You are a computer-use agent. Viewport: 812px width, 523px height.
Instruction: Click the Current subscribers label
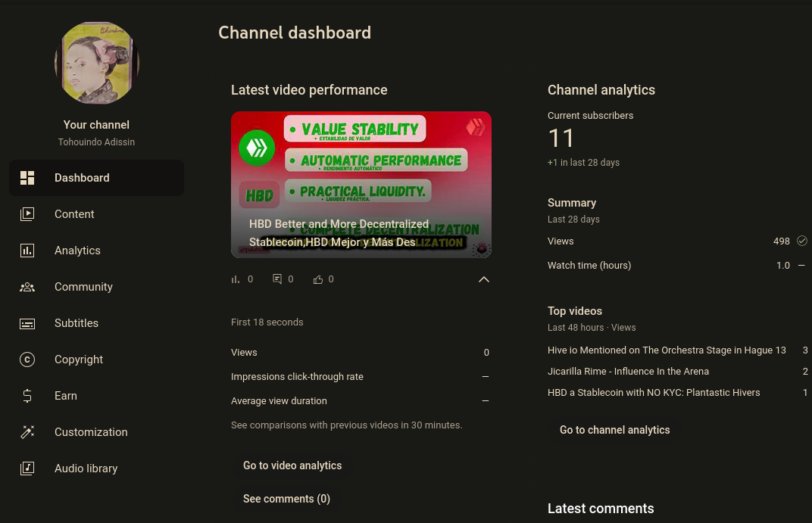pyautogui.click(x=590, y=115)
